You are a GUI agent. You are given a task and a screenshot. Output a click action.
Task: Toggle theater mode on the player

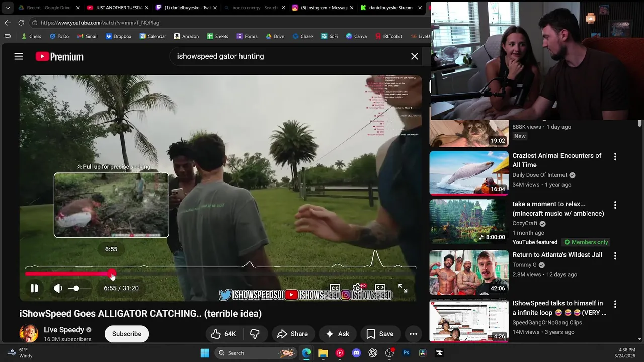click(380, 288)
